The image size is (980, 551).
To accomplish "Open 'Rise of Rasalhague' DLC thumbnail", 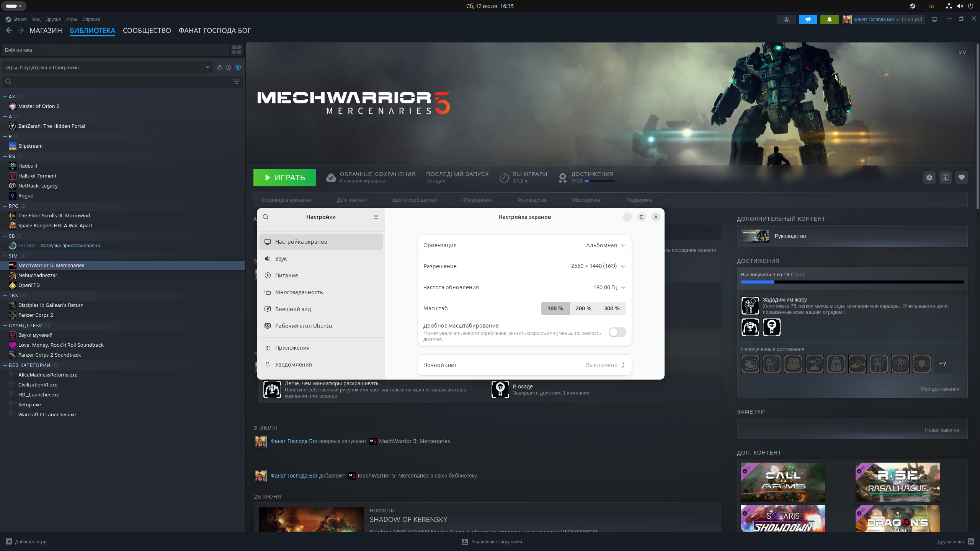I will pyautogui.click(x=898, y=482).
